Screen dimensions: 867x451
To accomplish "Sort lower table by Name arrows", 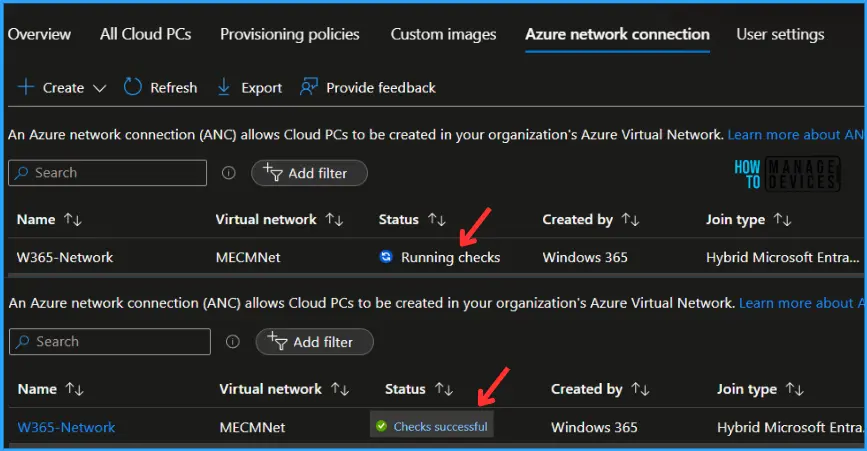I will pos(74,389).
